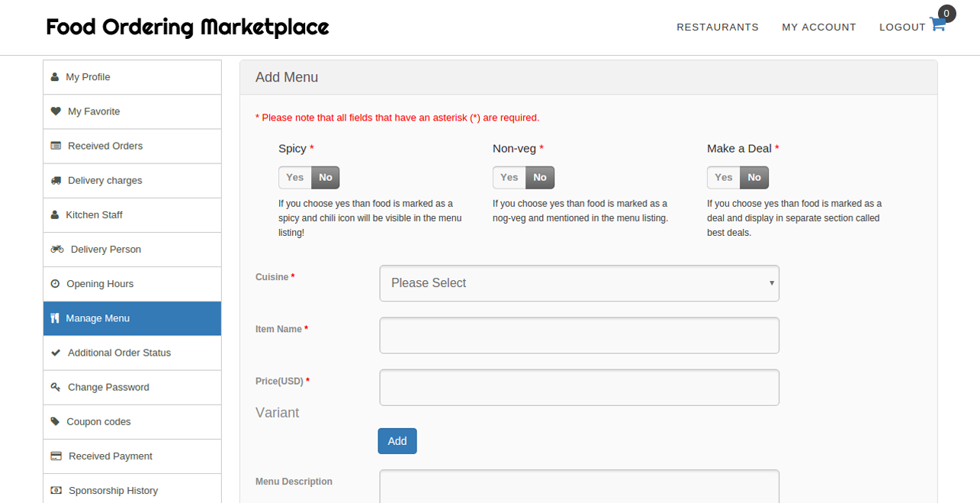The height and width of the screenshot is (503, 980).
Task: Toggle the Make a Deal switch
Action: click(737, 178)
